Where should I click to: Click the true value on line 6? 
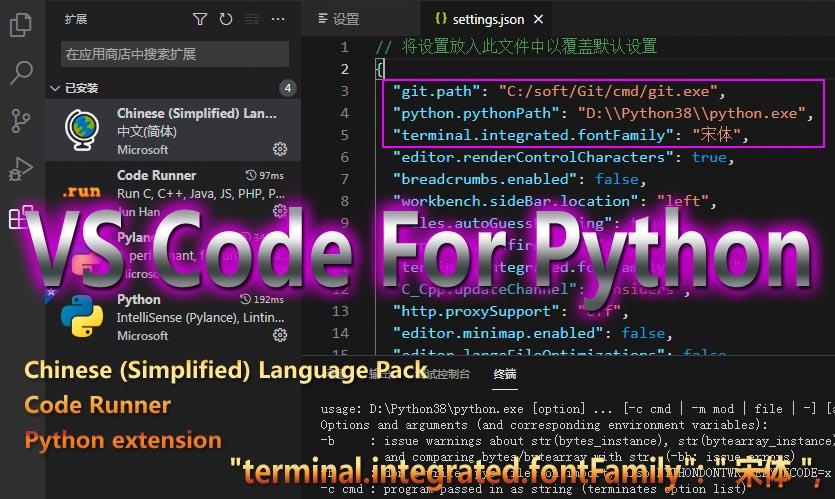pyautogui.click(x=709, y=158)
